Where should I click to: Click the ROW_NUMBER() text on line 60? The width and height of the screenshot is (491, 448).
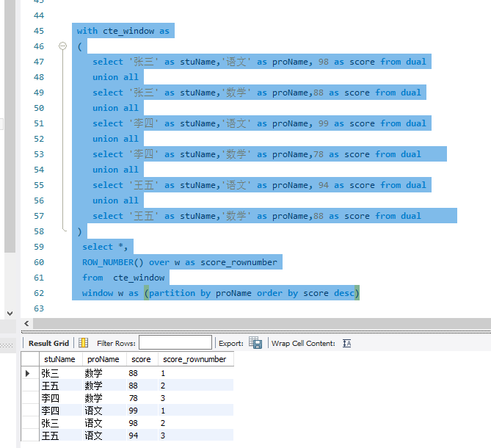point(113,262)
